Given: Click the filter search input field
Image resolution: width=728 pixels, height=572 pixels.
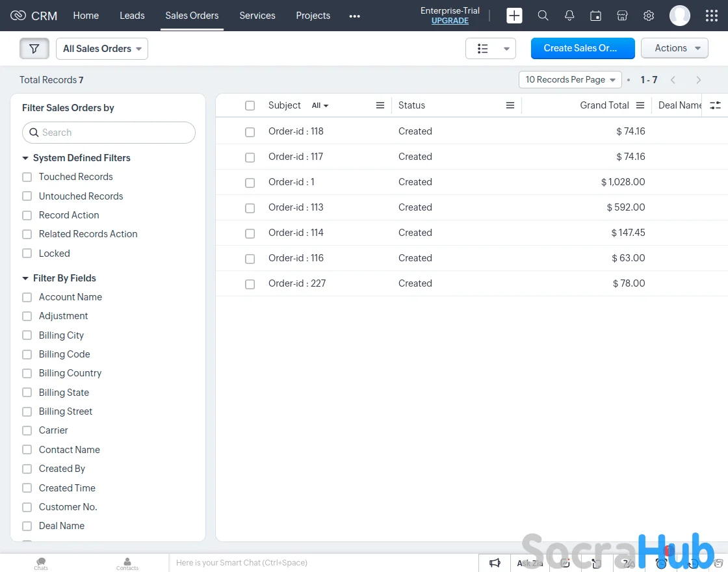Looking at the screenshot, I should [109, 133].
